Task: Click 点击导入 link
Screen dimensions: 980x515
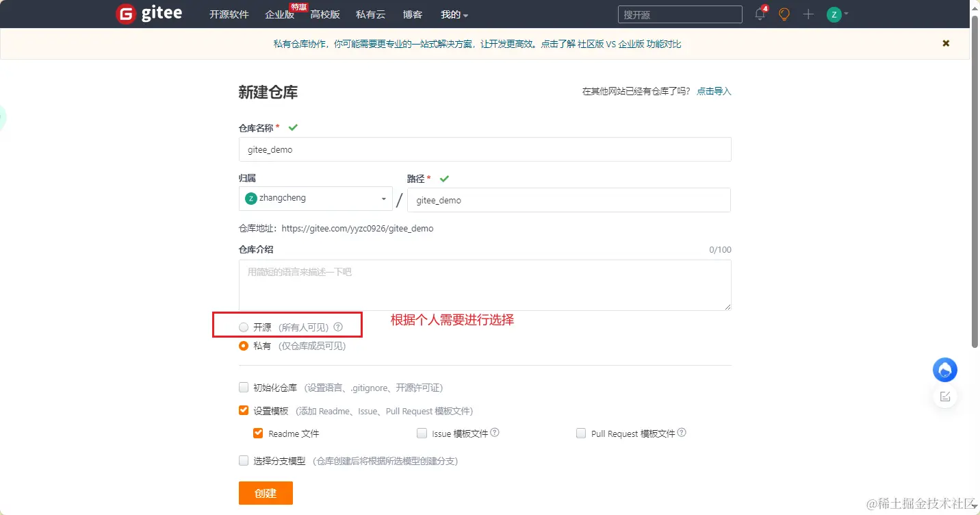Action: [714, 91]
